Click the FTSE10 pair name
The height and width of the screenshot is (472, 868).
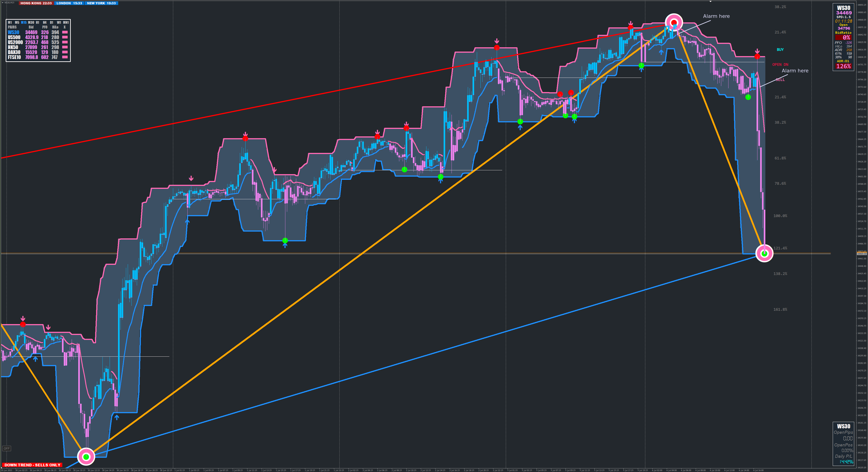14,57
